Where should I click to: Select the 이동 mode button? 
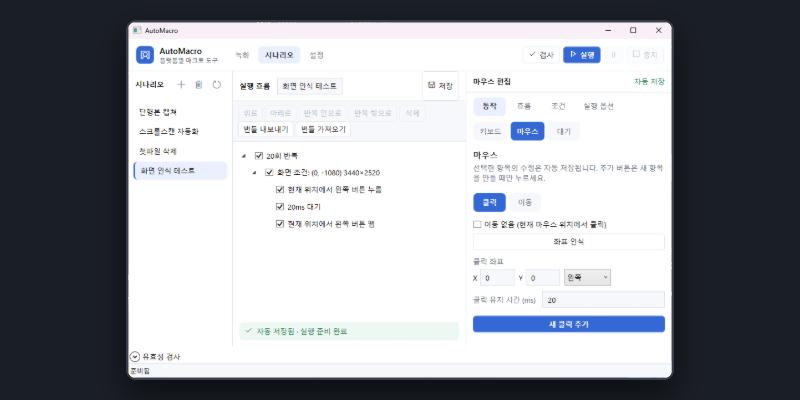pyautogui.click(x=525, y=203)
